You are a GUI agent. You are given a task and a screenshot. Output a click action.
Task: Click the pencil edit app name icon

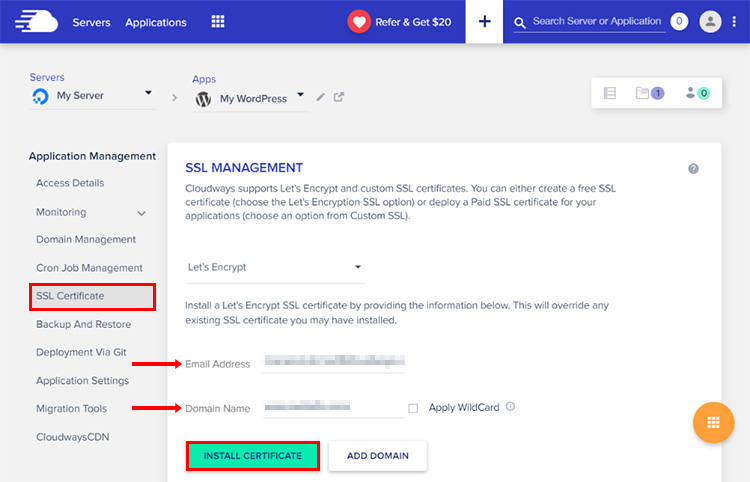320,97
